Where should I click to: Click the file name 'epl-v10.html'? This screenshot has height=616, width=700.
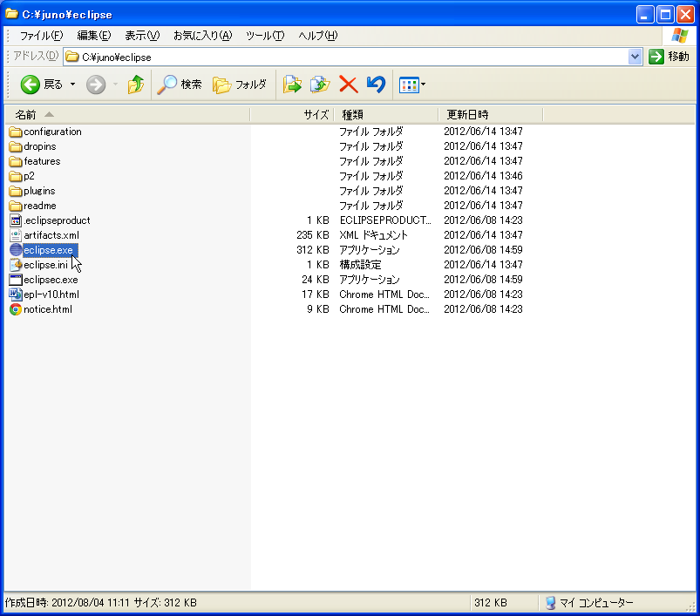point(51,294)
